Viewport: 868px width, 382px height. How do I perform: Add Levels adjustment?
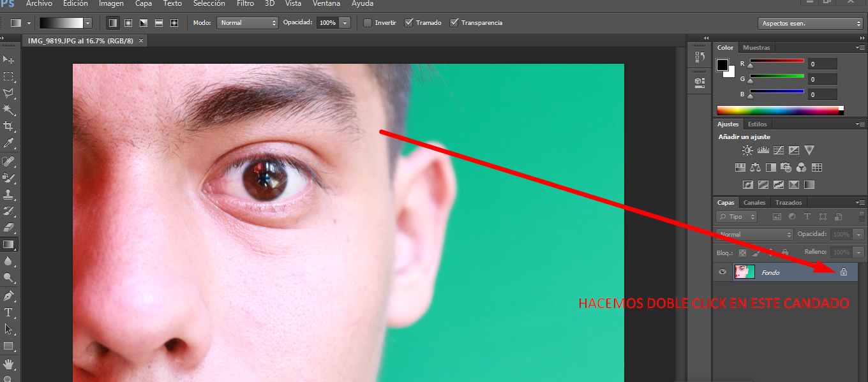click(763, 151)
